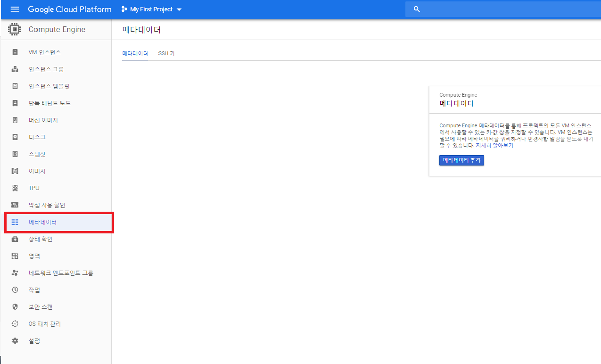Click the 약정 사용 할인 percent icon
This screenshot has width=601, height=364.
15,205
